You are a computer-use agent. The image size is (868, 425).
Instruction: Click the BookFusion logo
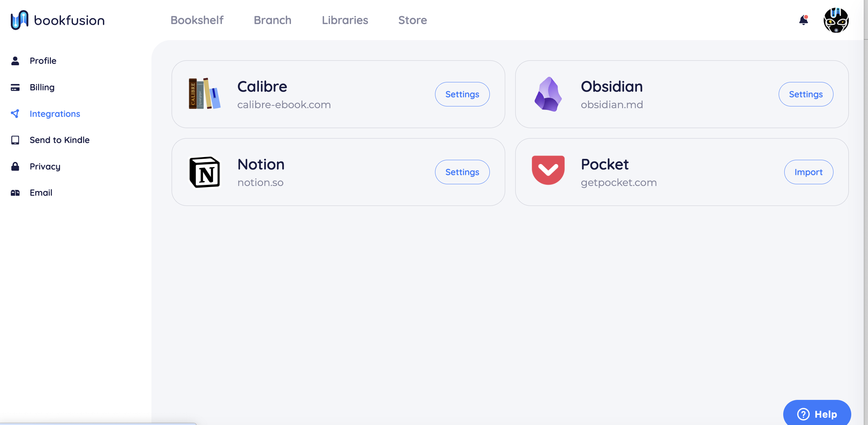[x=58, y=20]
